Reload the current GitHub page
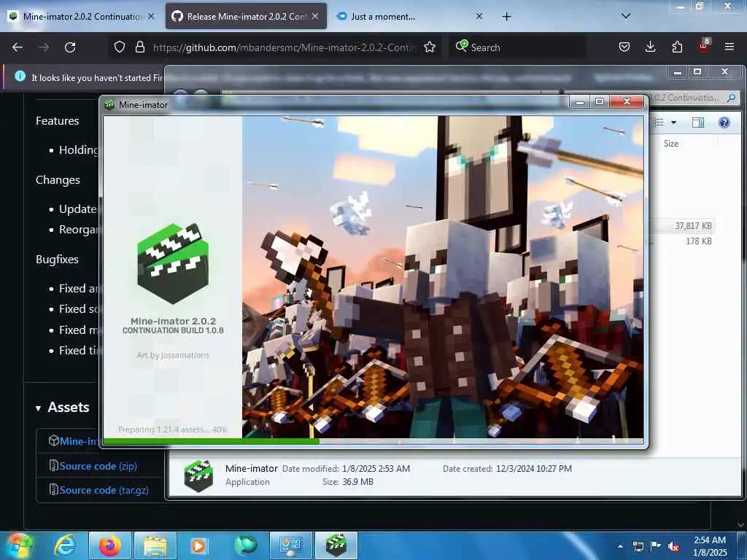 pos(70,47)
